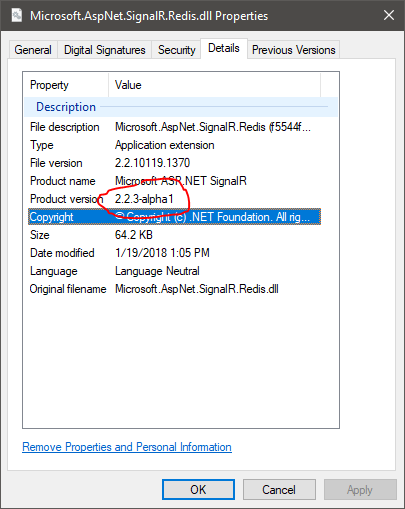Click the OK button
This screenshot has width=405, height=509.
coord(198,489)
